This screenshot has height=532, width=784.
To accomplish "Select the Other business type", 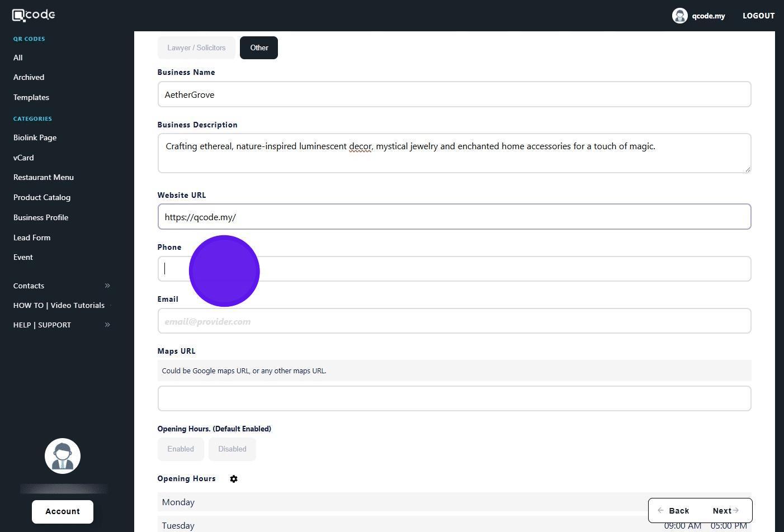I will click(x=259, y=47).
